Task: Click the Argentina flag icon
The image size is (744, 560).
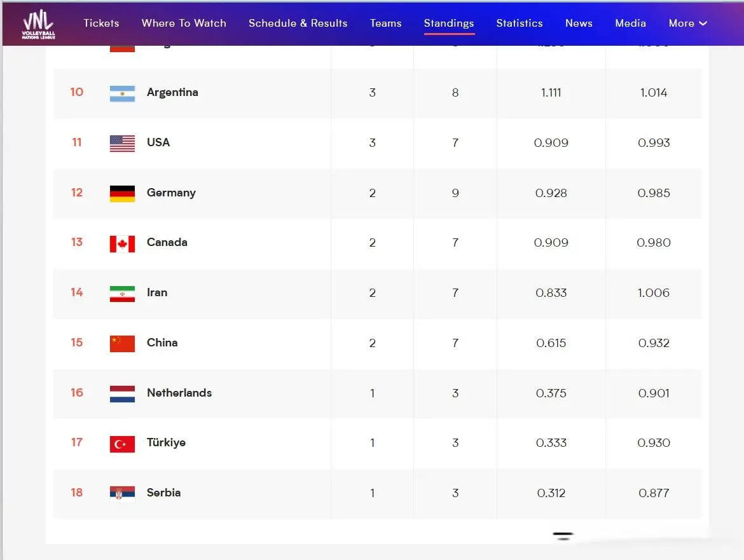Action: [122, 93]
